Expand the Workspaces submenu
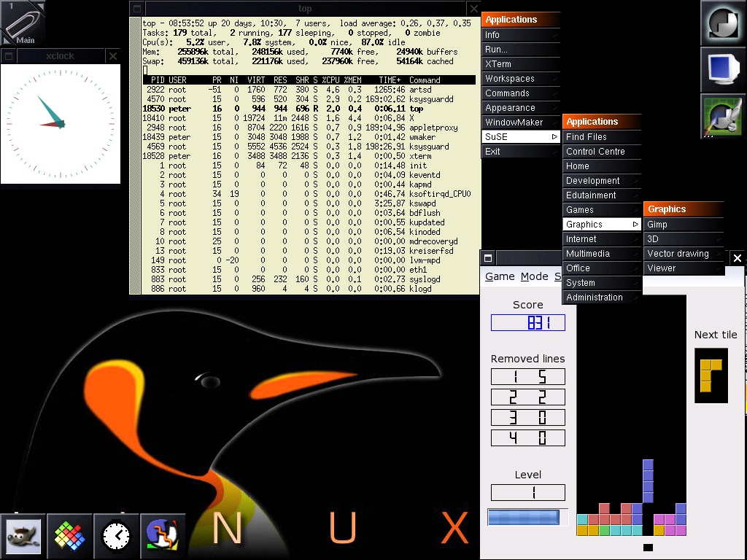 tap(521, 79)
